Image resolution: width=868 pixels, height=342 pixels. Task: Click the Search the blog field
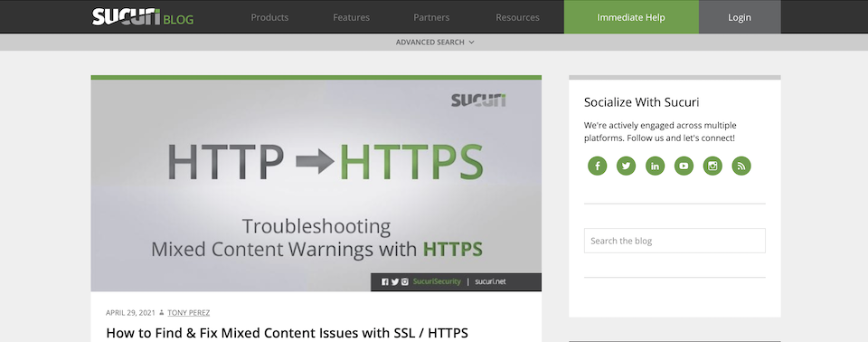pyautogui.click(x=675, y=241)
